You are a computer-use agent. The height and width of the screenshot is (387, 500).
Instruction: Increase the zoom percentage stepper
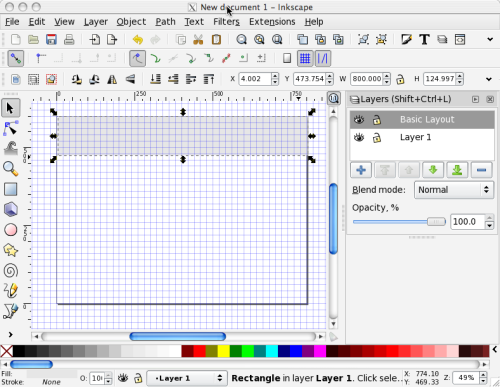483,375
